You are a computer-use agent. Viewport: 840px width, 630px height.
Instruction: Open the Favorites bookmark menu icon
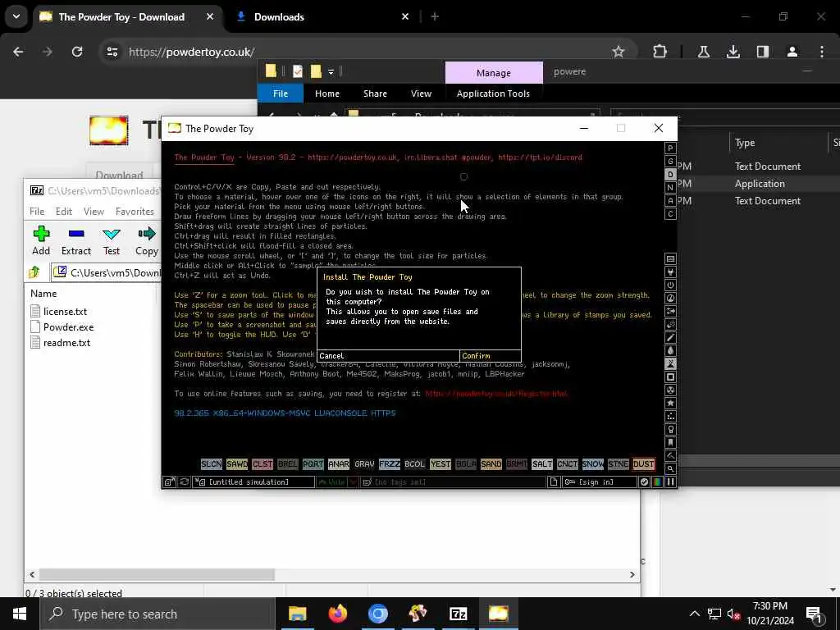pyautogui.click(x=670, y=442)
